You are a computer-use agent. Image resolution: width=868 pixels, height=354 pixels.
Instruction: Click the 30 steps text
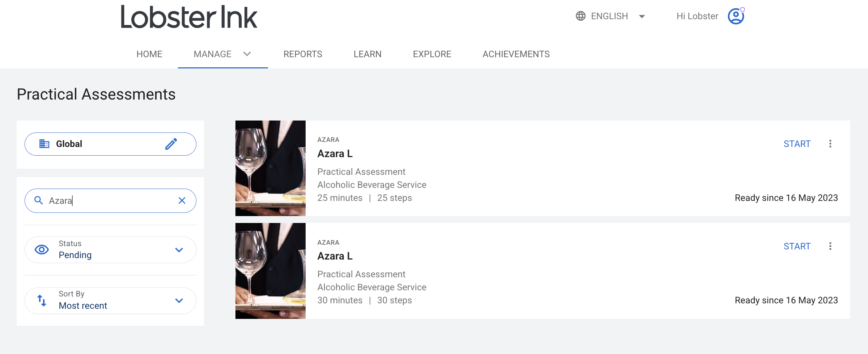click(x=395, y=300)
